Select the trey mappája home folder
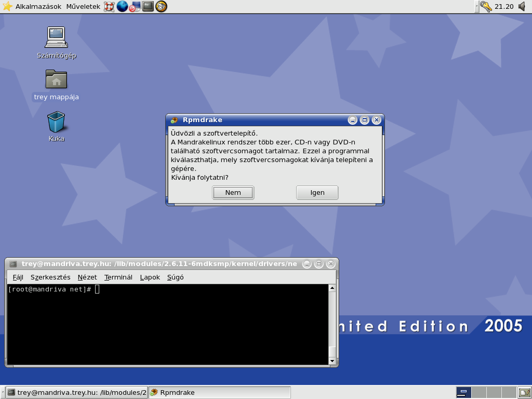Image resolution: width=532 pixels, height=399 pixels. point(56,85)
